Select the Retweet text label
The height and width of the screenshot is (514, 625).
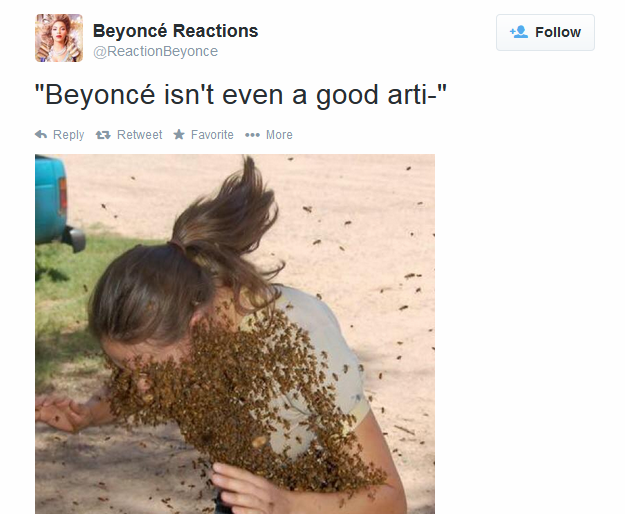(140, 135)
